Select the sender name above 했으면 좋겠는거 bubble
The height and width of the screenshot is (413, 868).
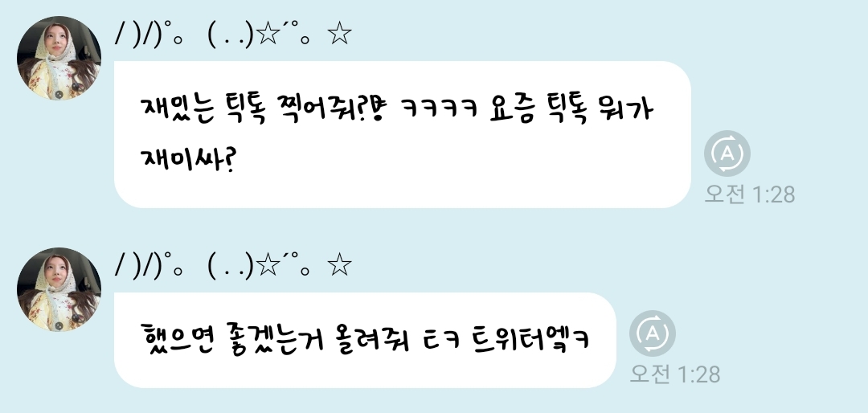pos(233,266)
